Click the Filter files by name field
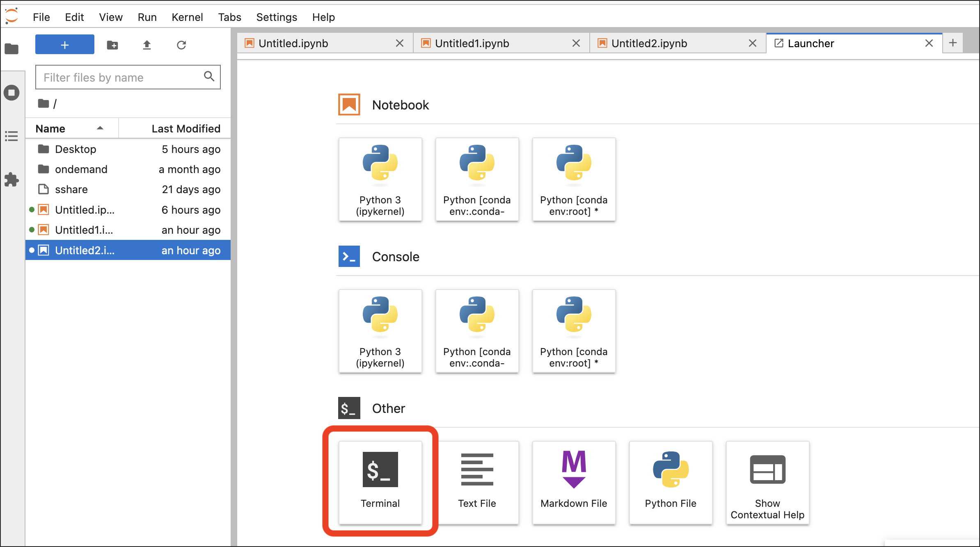 tap(121, 77)
